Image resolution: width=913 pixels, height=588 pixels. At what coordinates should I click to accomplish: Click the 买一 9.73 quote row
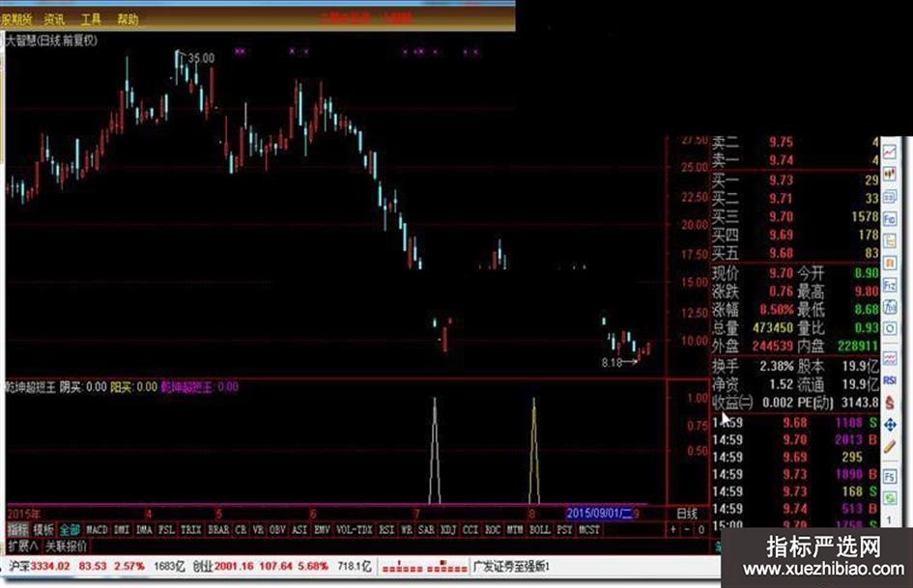[795, 180]
